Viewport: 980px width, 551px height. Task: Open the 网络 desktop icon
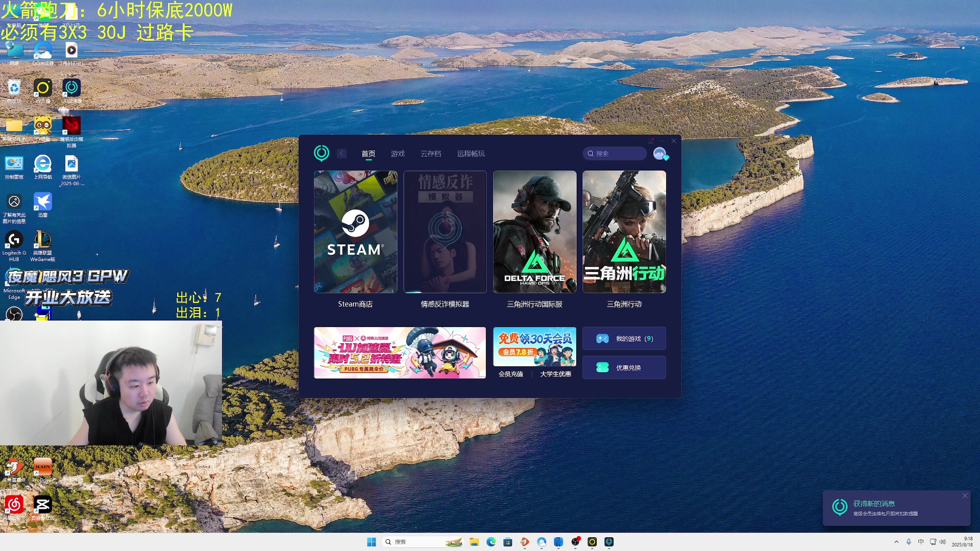point(14,54)
